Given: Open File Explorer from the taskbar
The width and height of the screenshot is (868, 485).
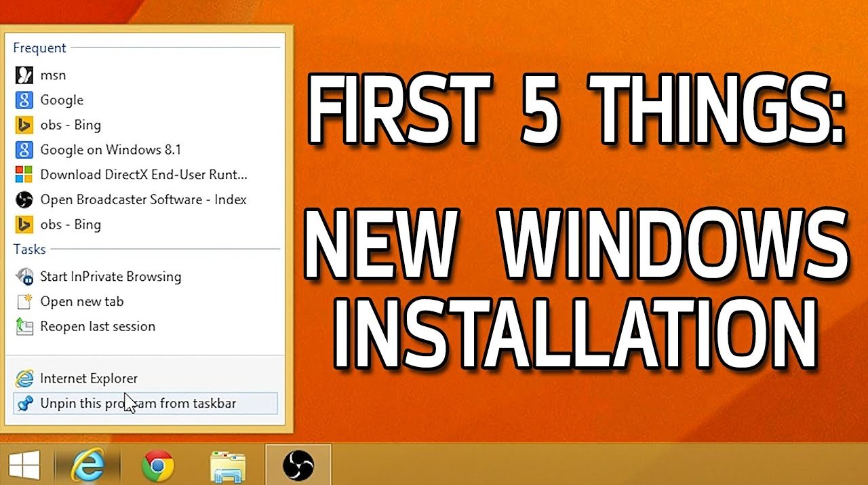Looking at the screenshot, I should pyautogui.click(x=228, y=465).
